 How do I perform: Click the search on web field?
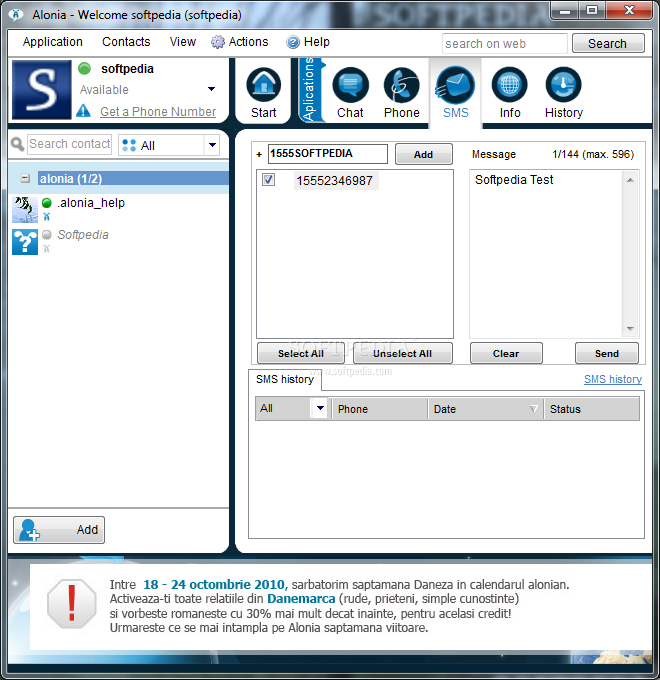coord(504,43)
